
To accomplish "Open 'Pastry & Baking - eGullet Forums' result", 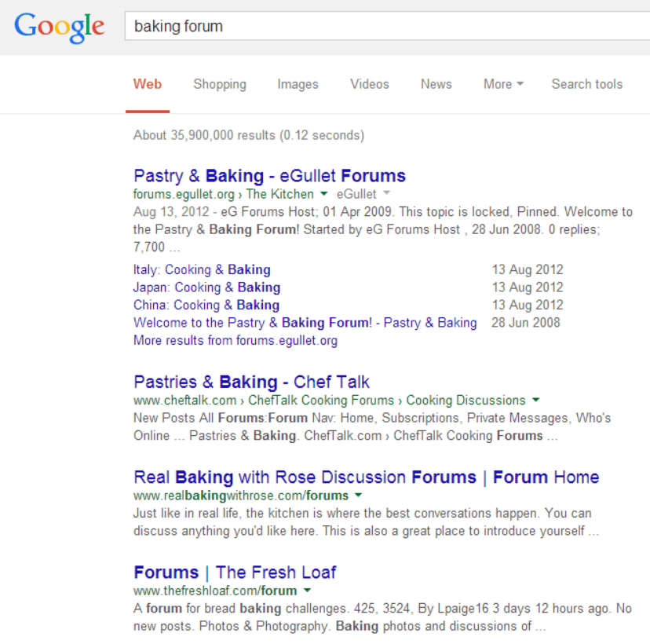I will (269, 176).
